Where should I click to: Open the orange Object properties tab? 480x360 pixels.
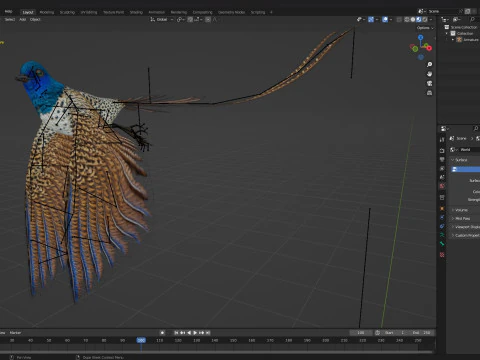click(442, 209)
